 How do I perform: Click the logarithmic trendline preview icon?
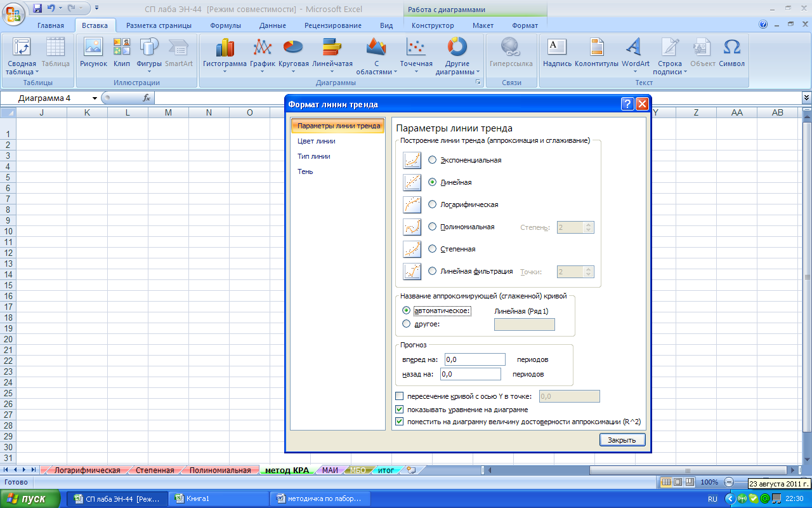tap(412, 204)
